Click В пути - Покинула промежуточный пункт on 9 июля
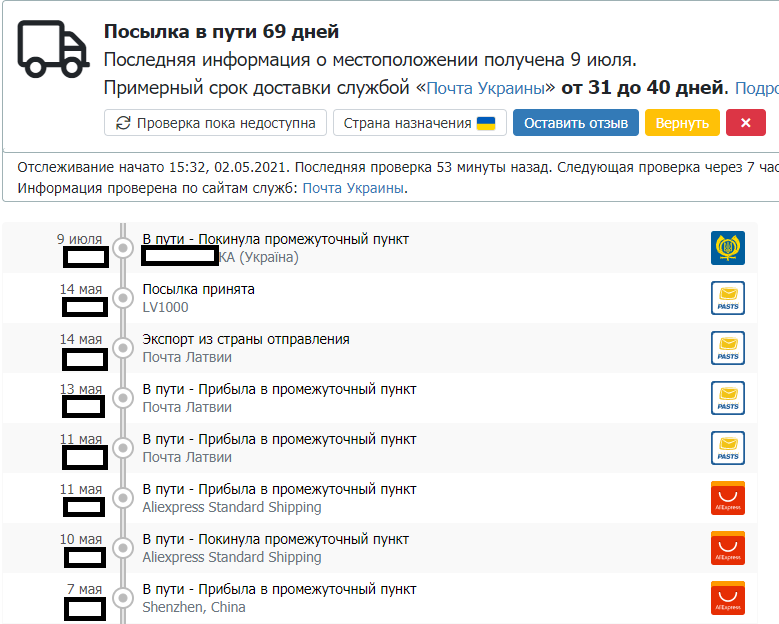Screen dimensions: 779x624 (x=276, y=239)
